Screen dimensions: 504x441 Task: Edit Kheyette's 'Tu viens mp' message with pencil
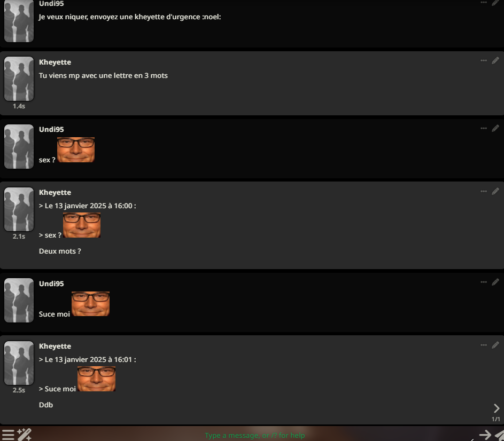[495, 60]
